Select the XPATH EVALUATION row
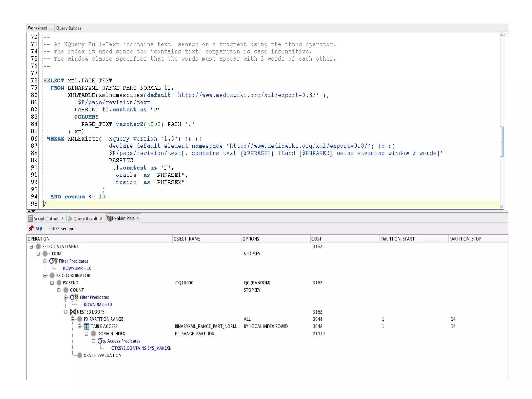This screenshot has height=399, width=532. pos(102,355)
